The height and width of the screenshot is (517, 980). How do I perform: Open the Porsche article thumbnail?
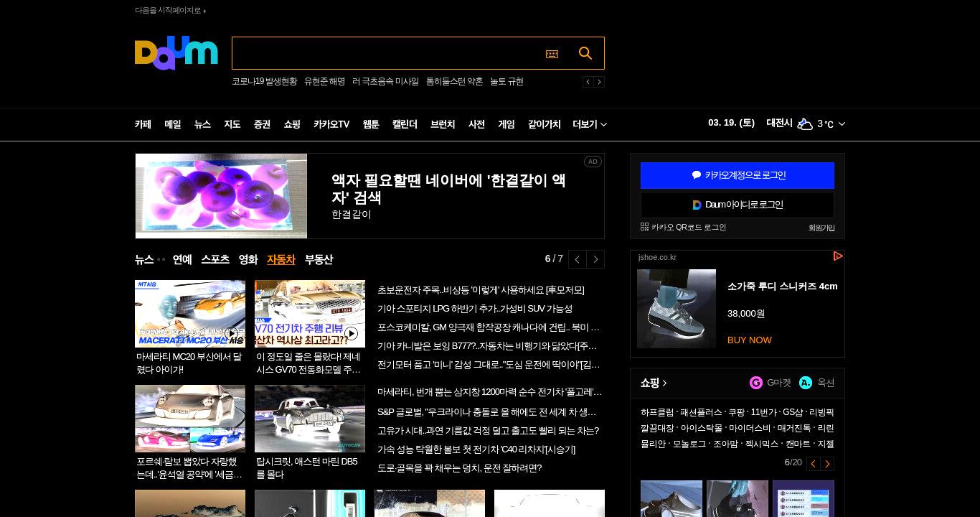[190, 419]
